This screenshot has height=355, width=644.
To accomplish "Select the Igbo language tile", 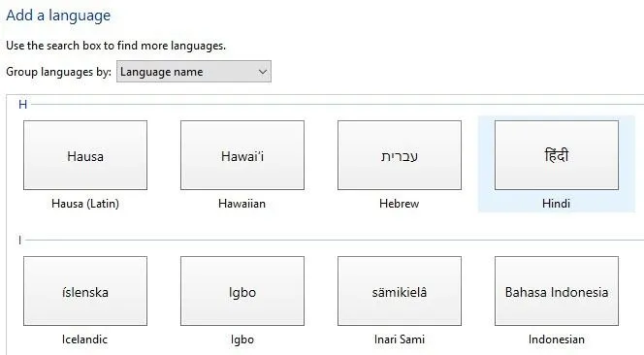I will [242, 291].
